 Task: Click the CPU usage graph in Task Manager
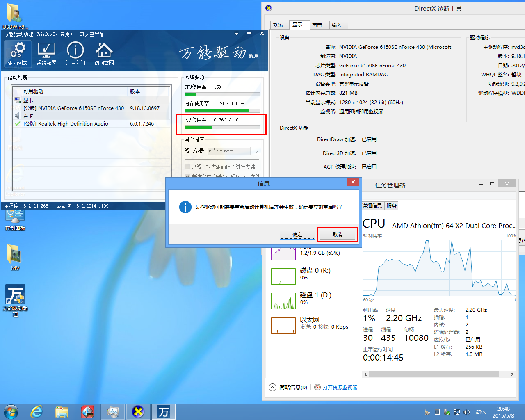[x=439, y=267]
